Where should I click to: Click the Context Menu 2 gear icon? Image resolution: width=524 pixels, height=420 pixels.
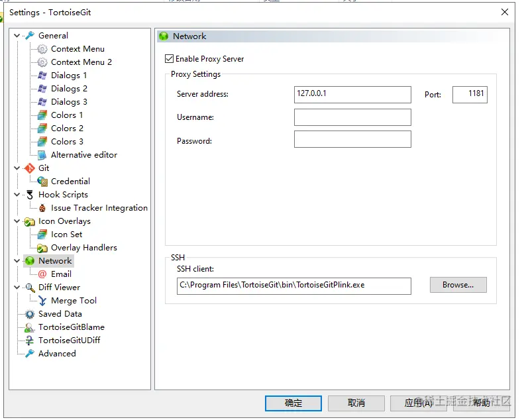pos(42,62)
